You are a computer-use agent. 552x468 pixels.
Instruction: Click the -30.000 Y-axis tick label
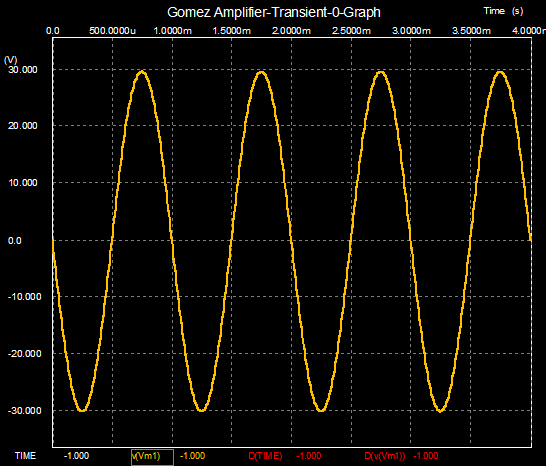tap(25, 411)
